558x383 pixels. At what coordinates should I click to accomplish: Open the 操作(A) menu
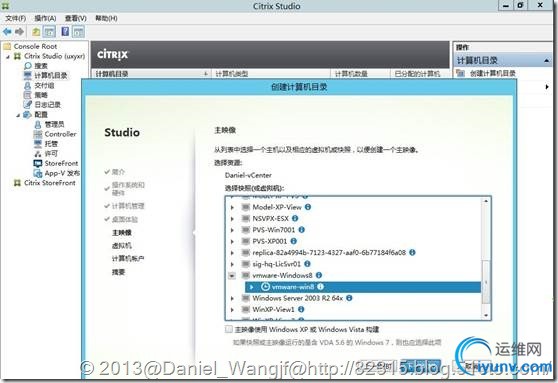coord(45,18)
